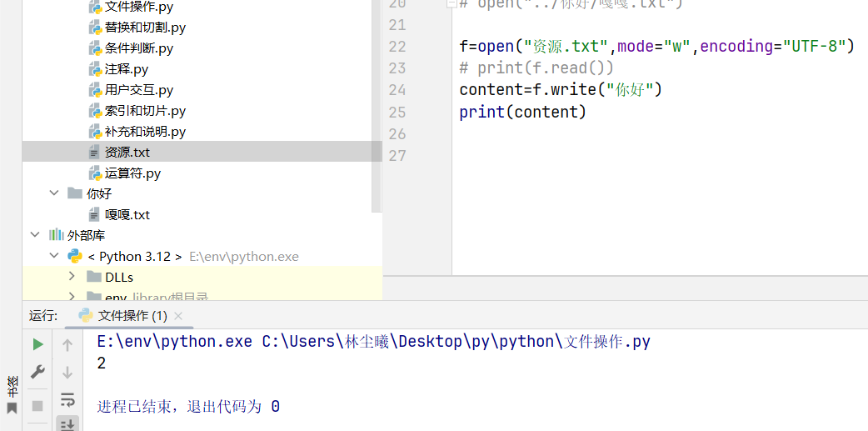Viewport: 868px width, 431px height.
Task: Click the "UTF-8" string in line 22
Action: pyautogui.click(x=814, y=46)
